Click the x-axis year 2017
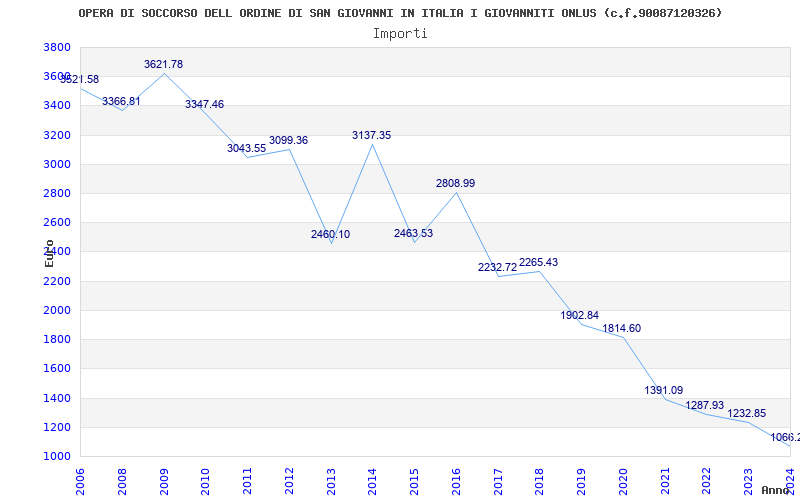 (x=498, y=482)
